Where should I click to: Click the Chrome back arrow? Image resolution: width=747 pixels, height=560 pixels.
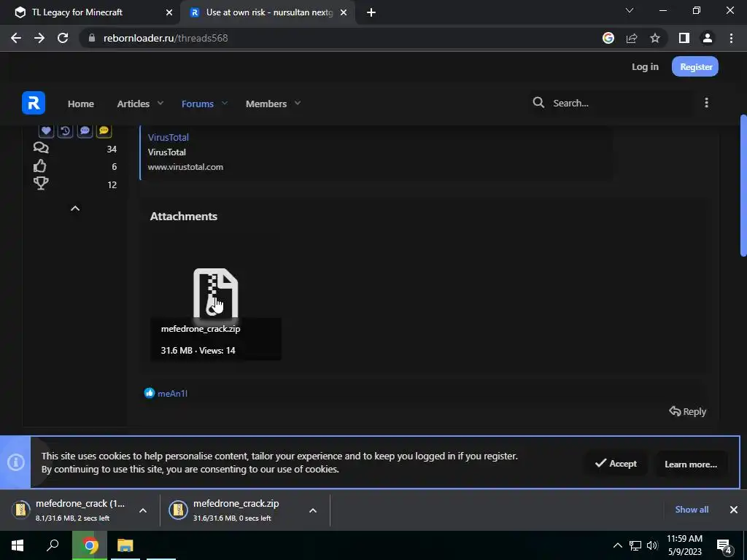point(16,38)
